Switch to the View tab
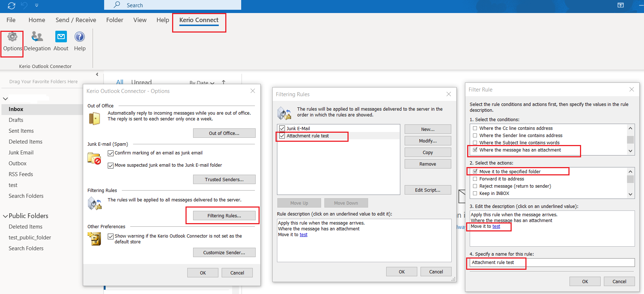This screenshot has height=294, width=644. pyautogui.click(x=140, y=20)
